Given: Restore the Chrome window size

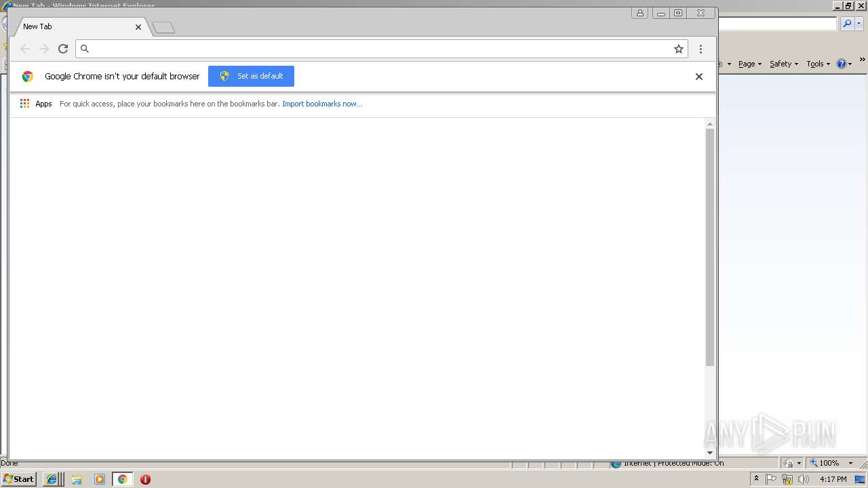Looking at the screenshot, I should (678, 13).
